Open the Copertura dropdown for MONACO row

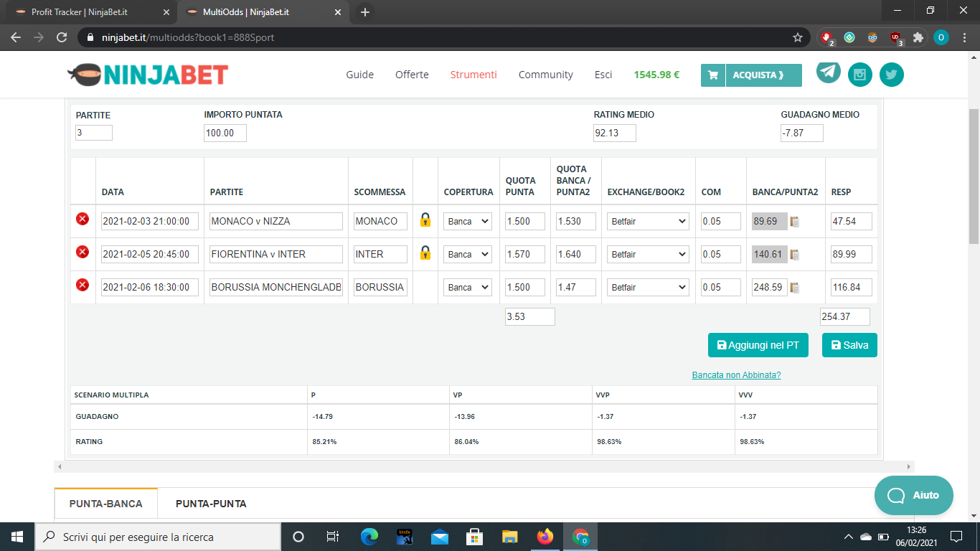point(468,221)
